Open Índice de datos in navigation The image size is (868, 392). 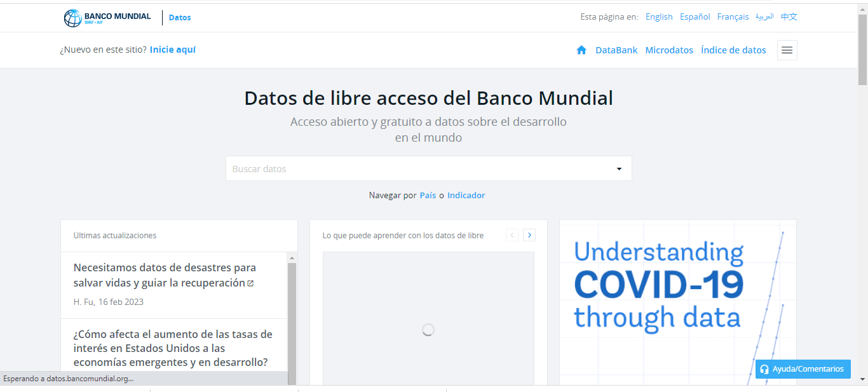(733, 50)
